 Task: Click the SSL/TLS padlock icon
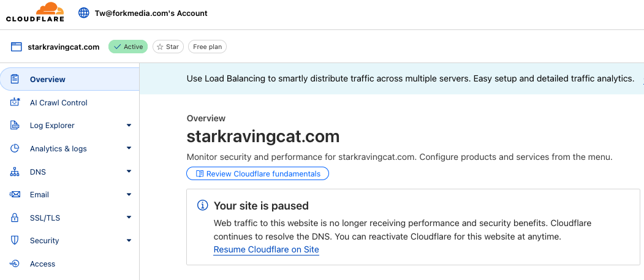[15, 218]
